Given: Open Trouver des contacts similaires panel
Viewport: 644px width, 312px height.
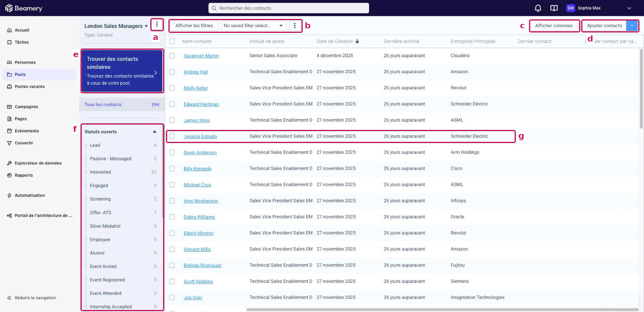Looking at the screenshot, I should (x=122, y=71).
